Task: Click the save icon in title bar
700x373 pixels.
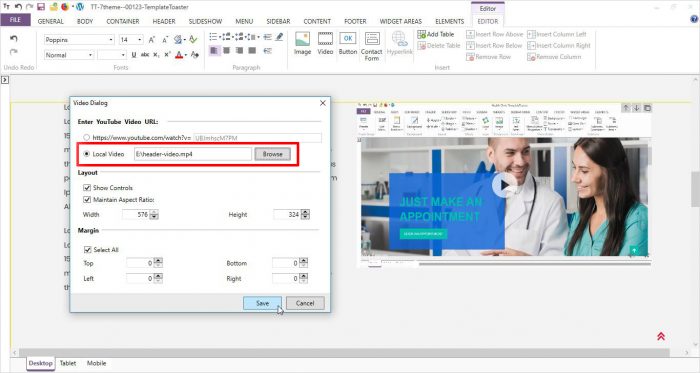Action: [x=41, y=7]
